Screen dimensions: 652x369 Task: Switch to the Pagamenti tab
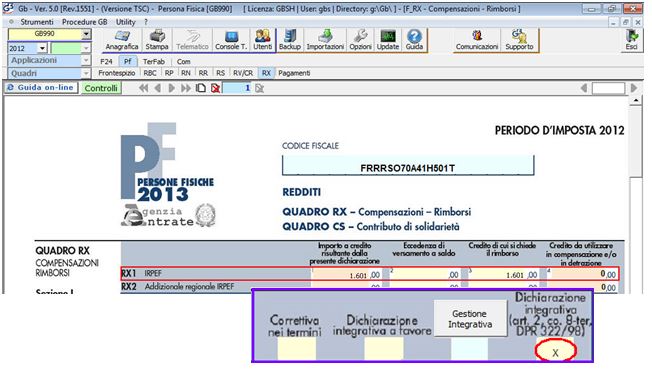(294, 73)
